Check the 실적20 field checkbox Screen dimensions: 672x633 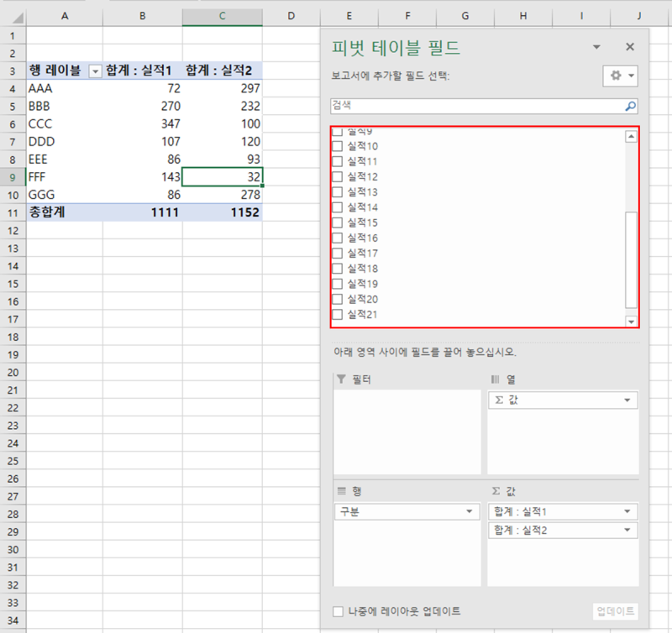(338, 299)
